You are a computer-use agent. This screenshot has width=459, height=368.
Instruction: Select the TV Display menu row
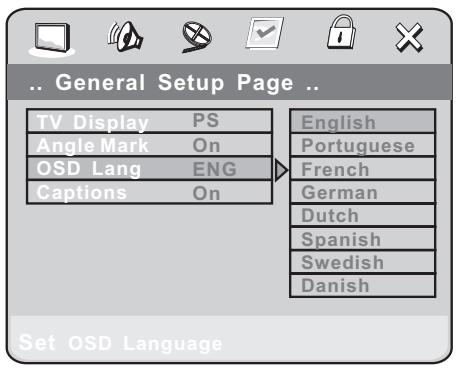149,121
